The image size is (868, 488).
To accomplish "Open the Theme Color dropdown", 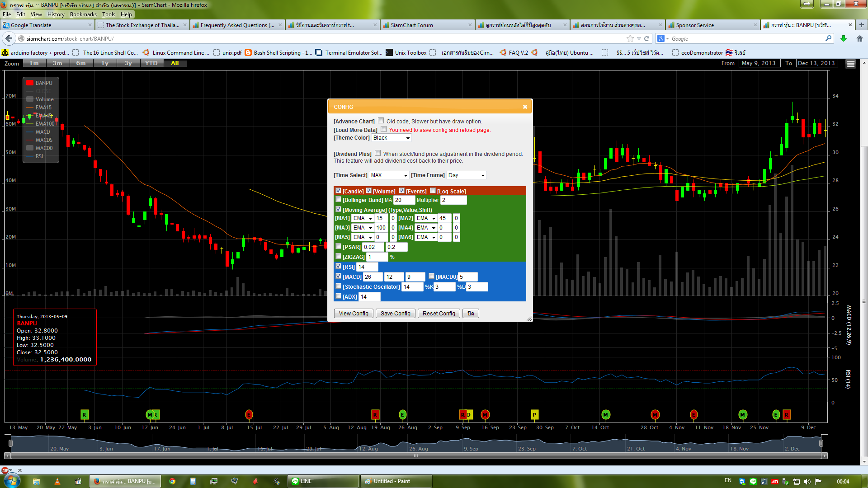I will click(x=392, y=138).
